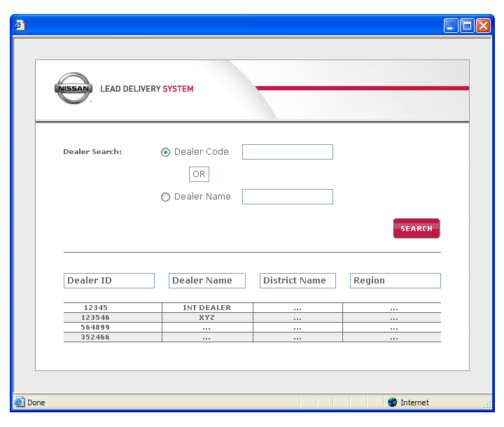Screen dimensions: 504x427
Task: Click the Internet Explorer page icon in title bar
Action: point(20,25)
